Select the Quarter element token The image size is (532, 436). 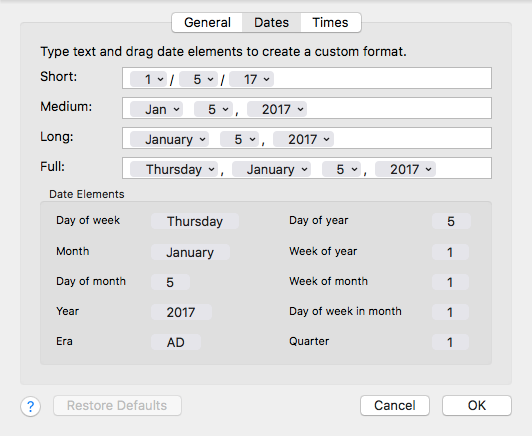tap(450, 342)
